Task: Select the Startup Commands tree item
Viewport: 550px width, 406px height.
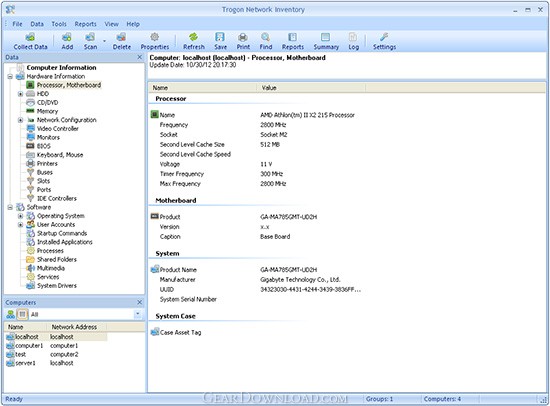Action: point(62,233)
